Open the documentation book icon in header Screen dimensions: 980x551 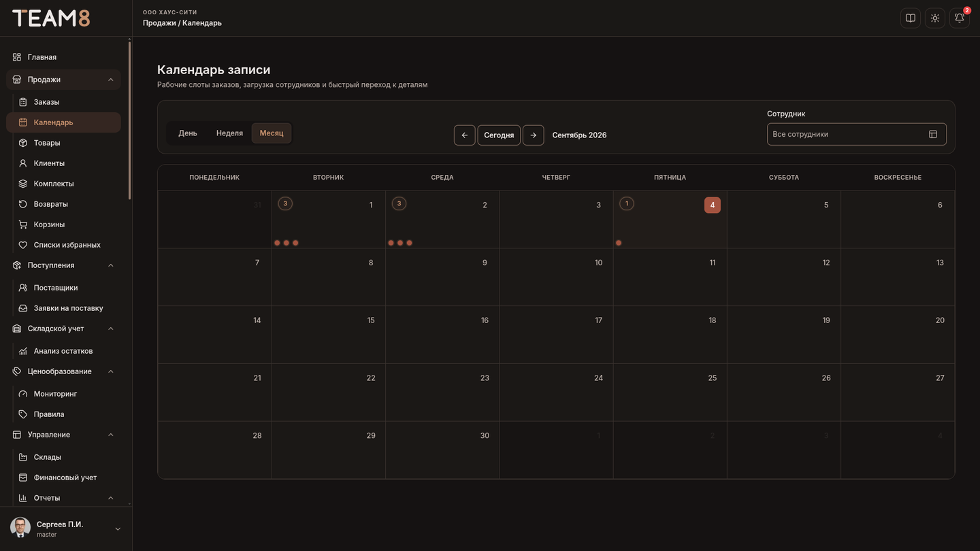(911, 18)
